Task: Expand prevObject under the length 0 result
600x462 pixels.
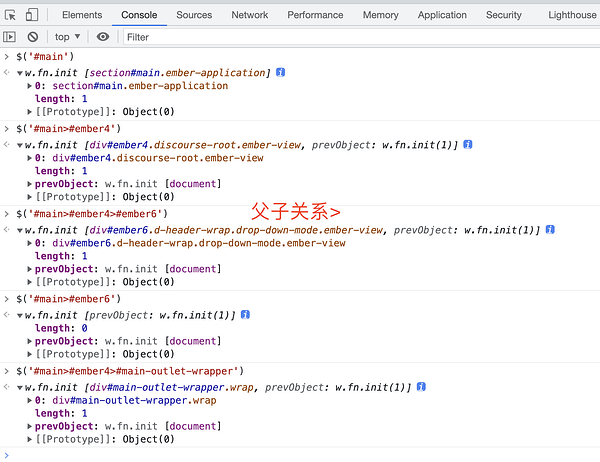Action: [x=29, y=341]
